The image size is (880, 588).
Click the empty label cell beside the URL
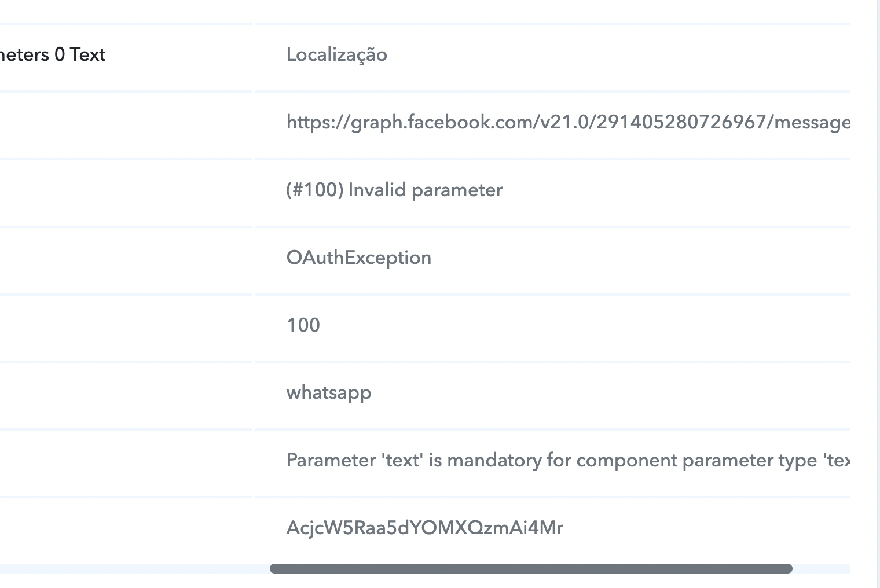point(126,124)
